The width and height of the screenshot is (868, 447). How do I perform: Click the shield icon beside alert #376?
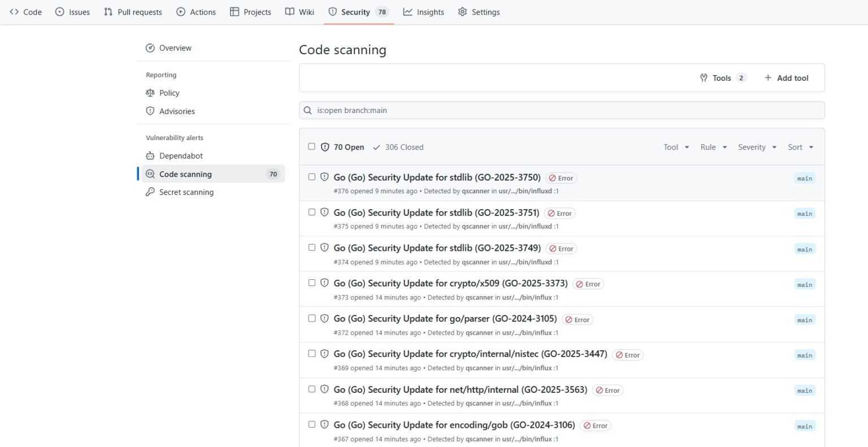tap(324, 177)
